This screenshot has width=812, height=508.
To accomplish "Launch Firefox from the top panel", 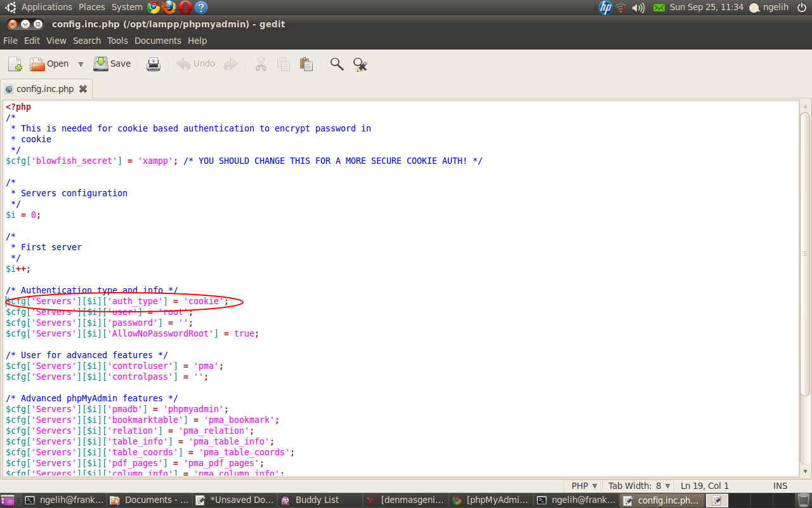I will [169, 8].
